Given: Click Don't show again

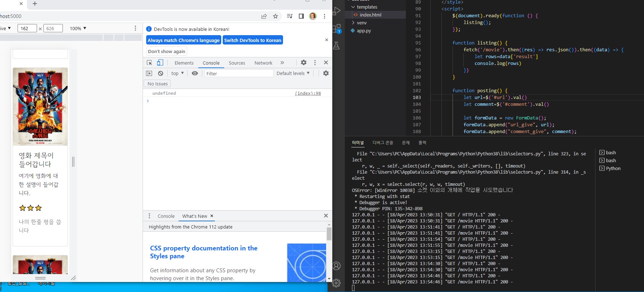Looking at the screenshot, I should (167, 51).
